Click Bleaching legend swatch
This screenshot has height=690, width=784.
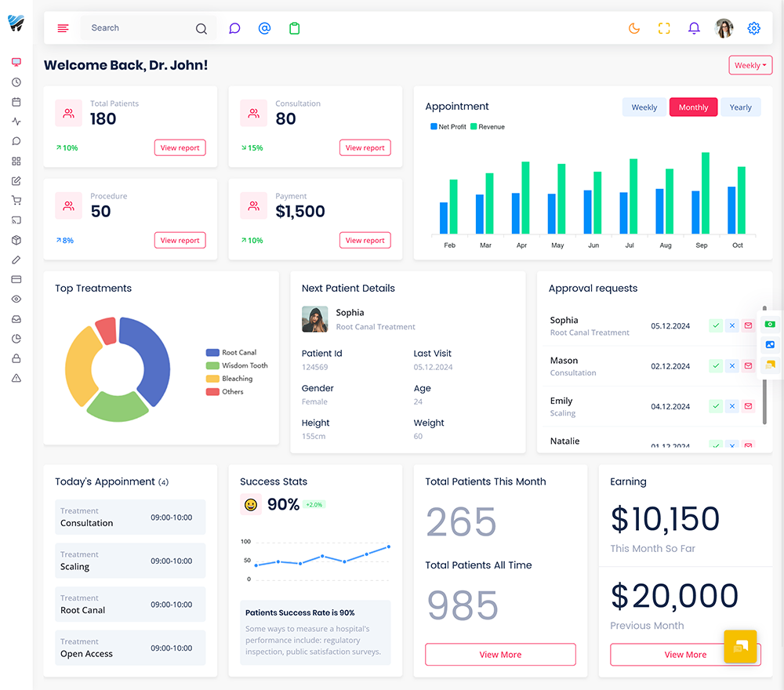pyautogui.click(x=212, y=379)
